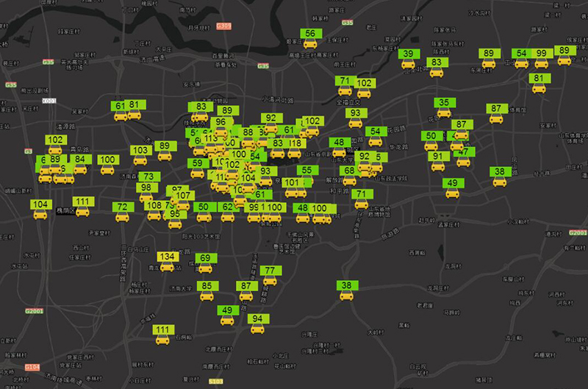Select the taxi marker labeled 39
The height and width of the screenshot is (389, 588).
[x=408, y=65]
